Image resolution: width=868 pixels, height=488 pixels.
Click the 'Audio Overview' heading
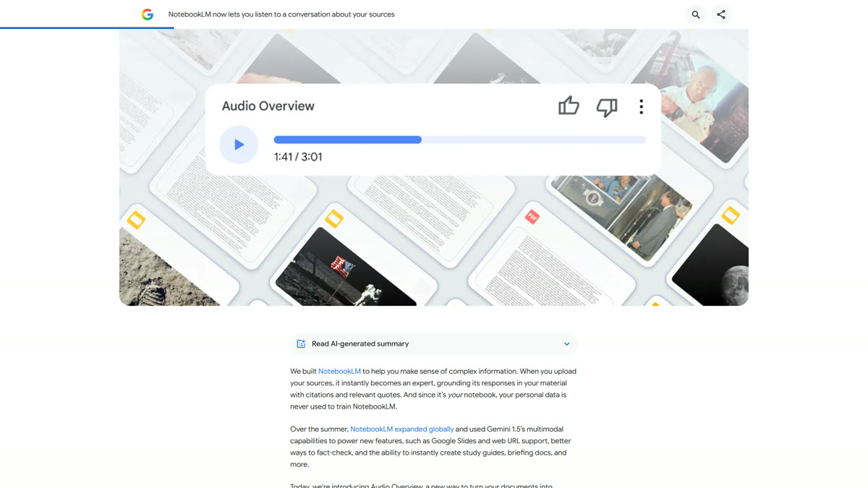tap(268, 106)
